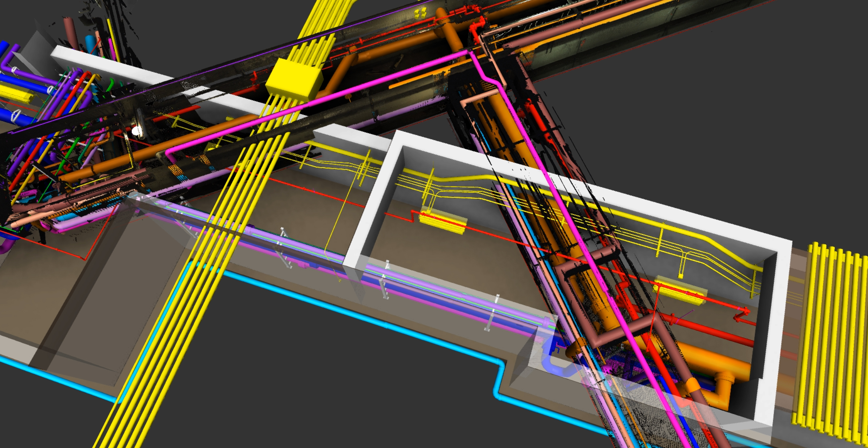Screen dimensions: 868x448
Task: Select the white spherical lamp object
Action: pos(136,131)
